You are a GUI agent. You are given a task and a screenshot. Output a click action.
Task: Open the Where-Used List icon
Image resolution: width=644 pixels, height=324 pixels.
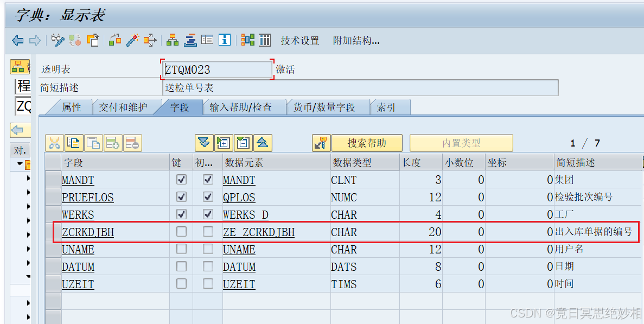coord(150,40)
